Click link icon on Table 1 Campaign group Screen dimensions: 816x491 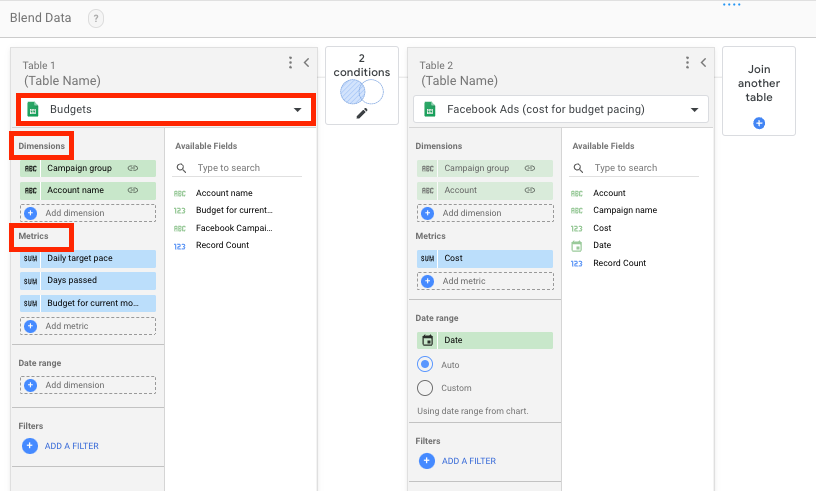point(132,168)
